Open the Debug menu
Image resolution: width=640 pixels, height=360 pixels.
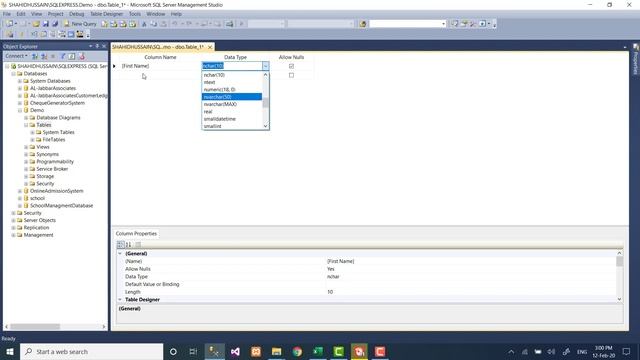pos(76,14)
